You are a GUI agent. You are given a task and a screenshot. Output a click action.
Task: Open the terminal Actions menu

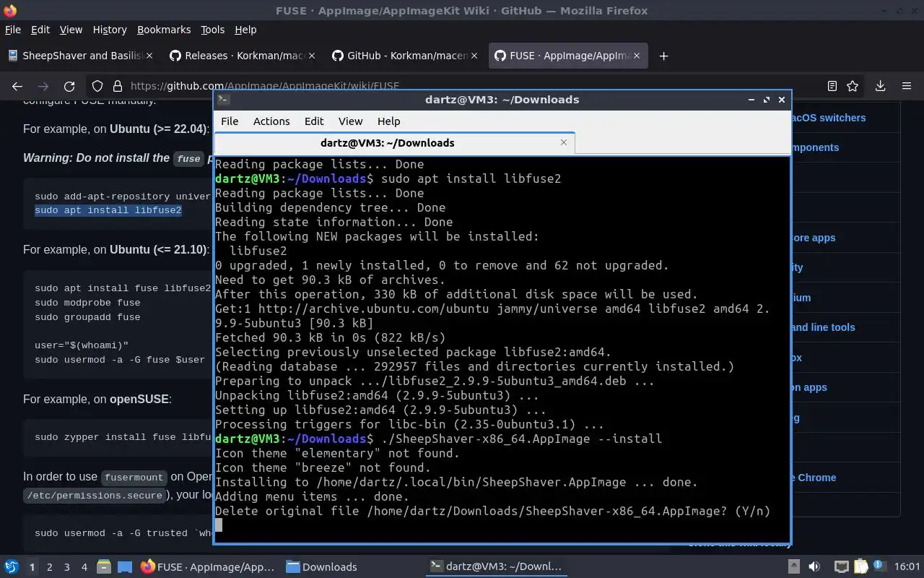click(271, 121)
